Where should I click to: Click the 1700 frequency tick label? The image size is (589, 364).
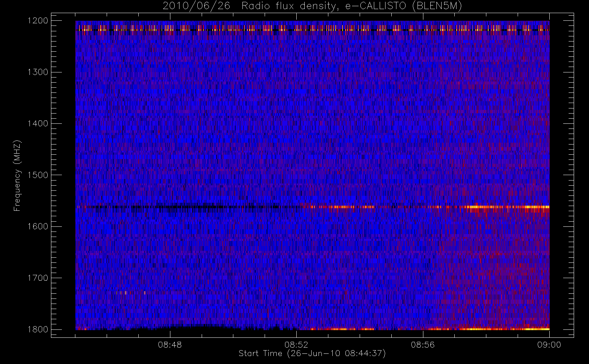[x=38, y=278]
